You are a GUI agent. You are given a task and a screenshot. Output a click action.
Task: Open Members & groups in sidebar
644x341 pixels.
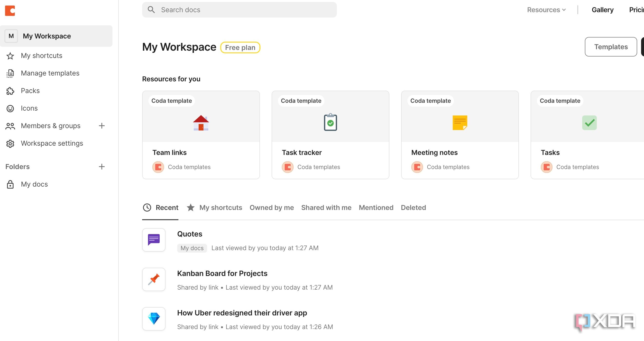(51, 126)
